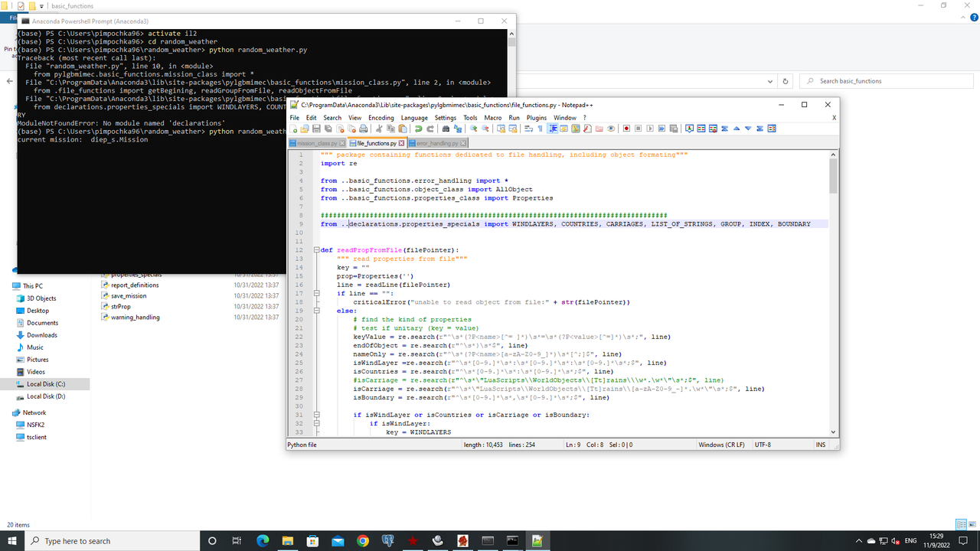The height and width of the screenshot is (551, 980).
Task: Toggle Document Map toolbar button
Action: point(576,129)
